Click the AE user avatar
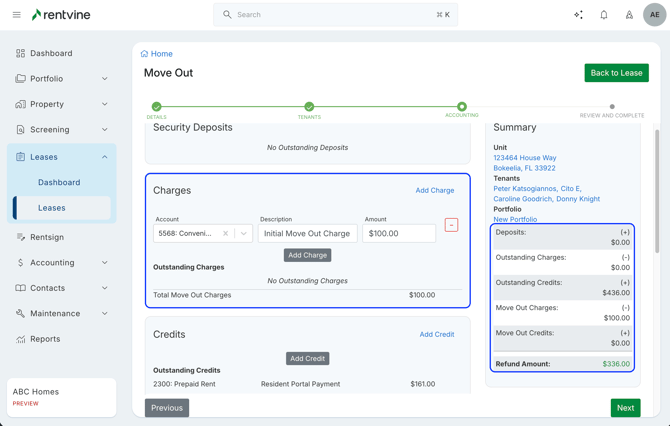670x426 pixels. point(654,15)
